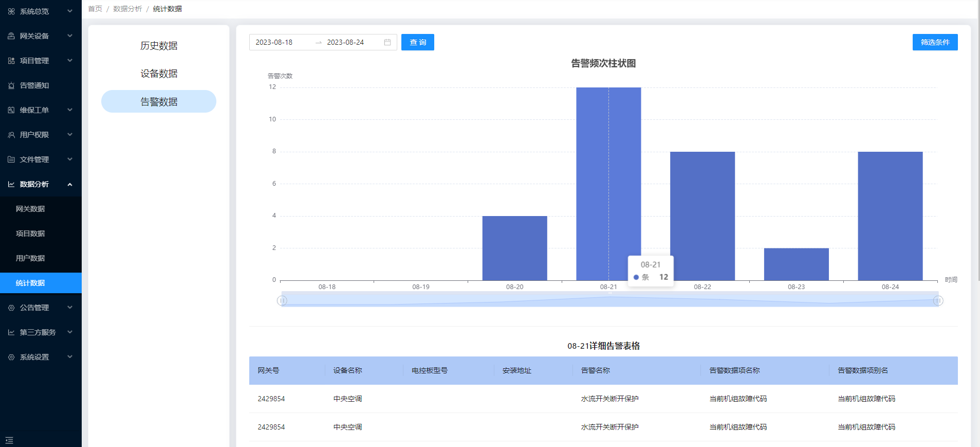Click the 文件管理 sidebar icon

[11, 159]
